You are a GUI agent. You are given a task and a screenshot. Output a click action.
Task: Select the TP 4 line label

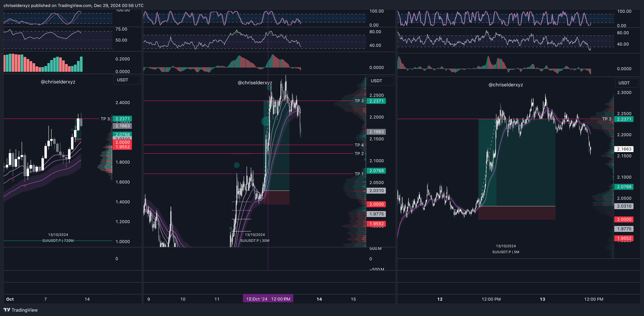(x=359, y=145)
